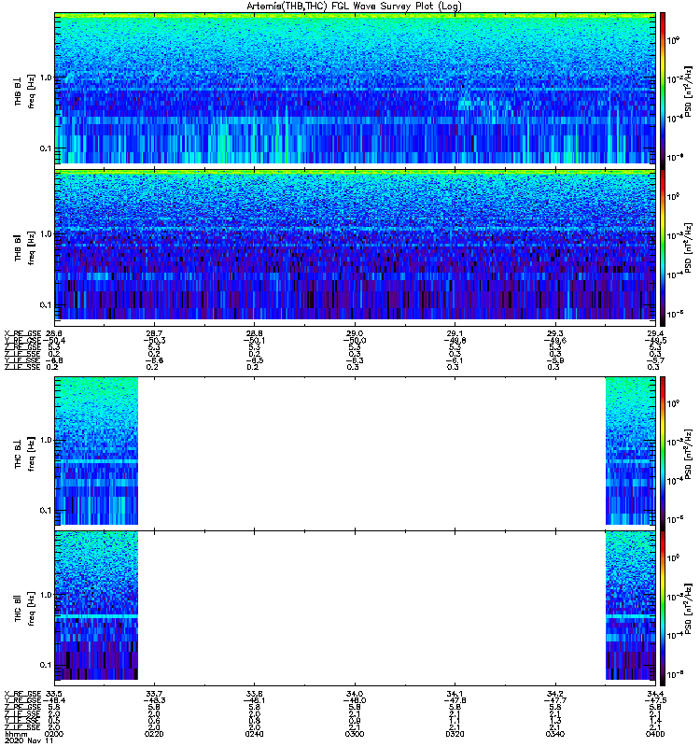Click the "hhmm" time-axis row label
Screen dimensions: 700x747
pos(16,734)
